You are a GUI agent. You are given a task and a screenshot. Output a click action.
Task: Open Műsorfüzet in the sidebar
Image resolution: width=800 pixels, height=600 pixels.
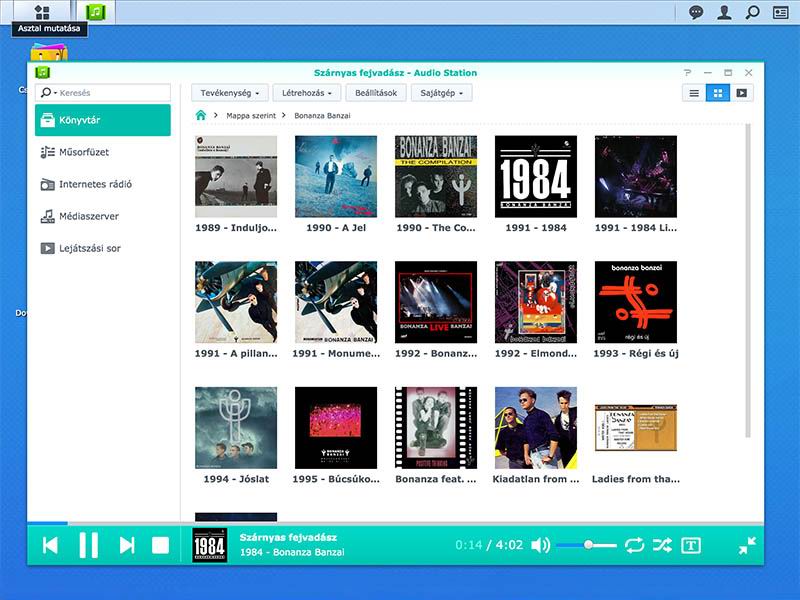(x=84, y=152)
